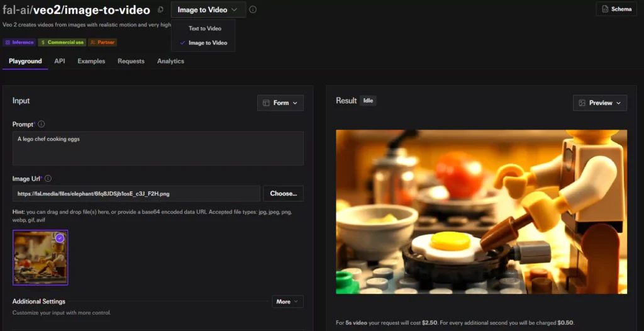
Task: Click the Commercial use badge
Action: (62, 42)
